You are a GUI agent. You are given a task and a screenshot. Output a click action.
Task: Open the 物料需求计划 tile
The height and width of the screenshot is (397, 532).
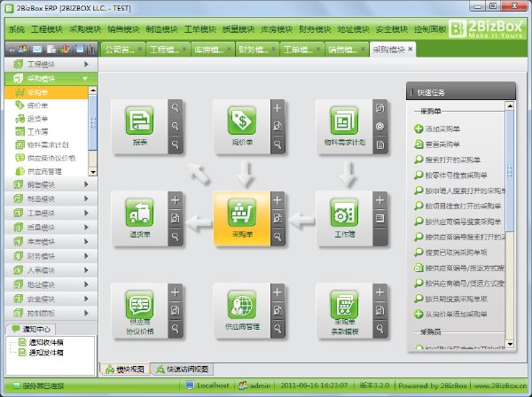click(344, 127)
